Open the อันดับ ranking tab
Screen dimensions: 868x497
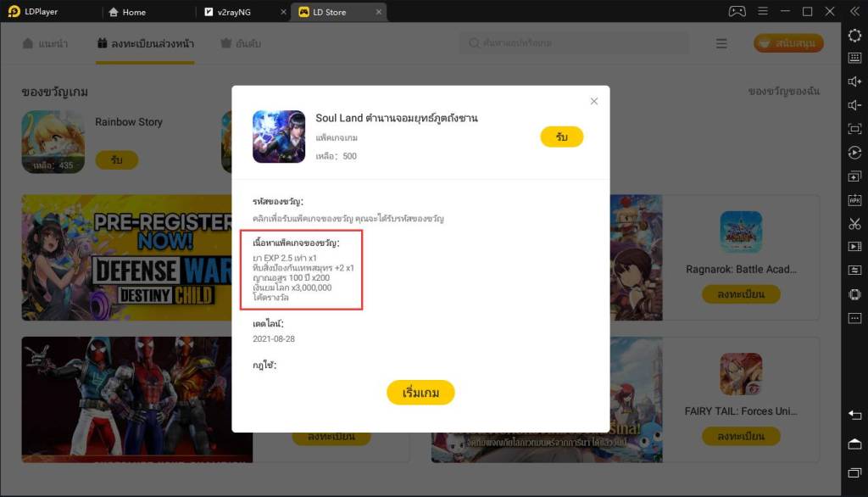[x=241, y=43]
